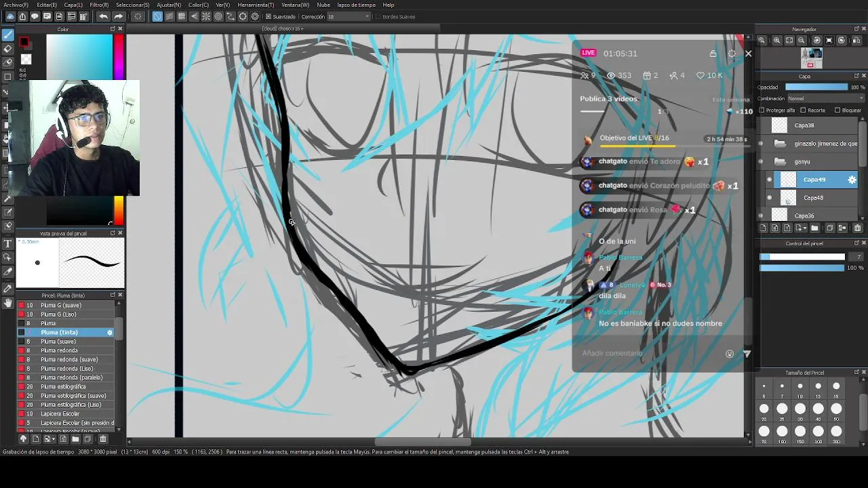Image resolution: width=868 pixels, height=488 pixels.
Task: Undock the Color panel
Action: pos(113,29)
